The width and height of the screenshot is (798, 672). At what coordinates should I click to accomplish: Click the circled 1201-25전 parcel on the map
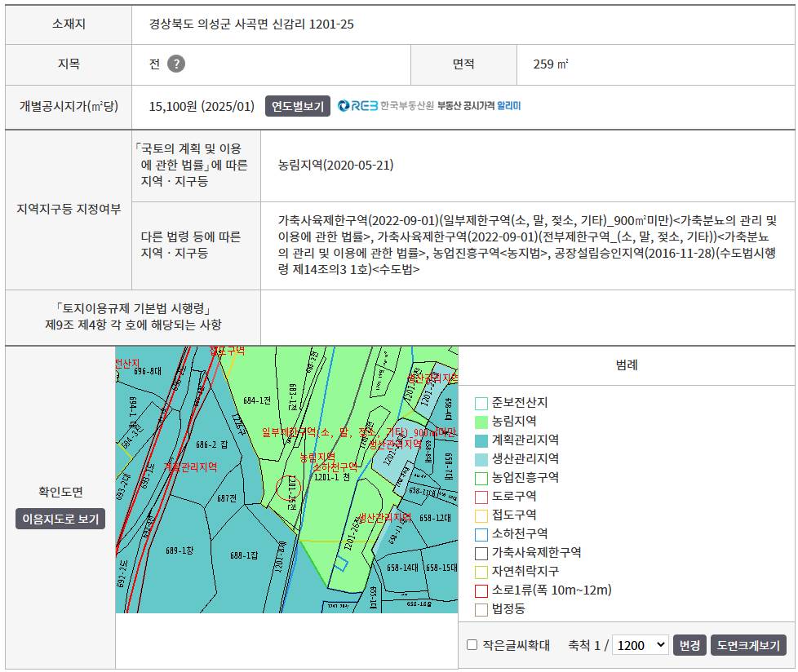[x=289, y=489]
